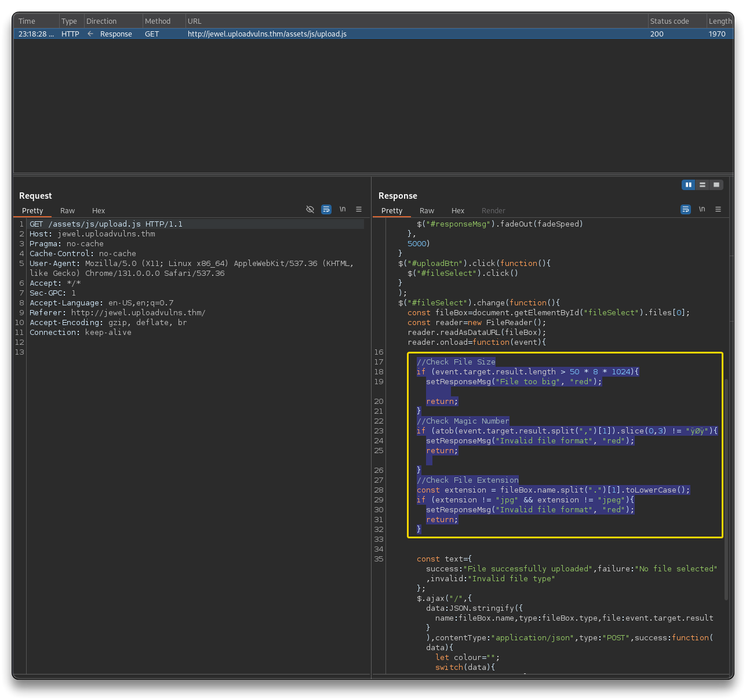Toggle line wrap icon in Response panel
This screenshot has width=746, height=700.
point(686,209)
